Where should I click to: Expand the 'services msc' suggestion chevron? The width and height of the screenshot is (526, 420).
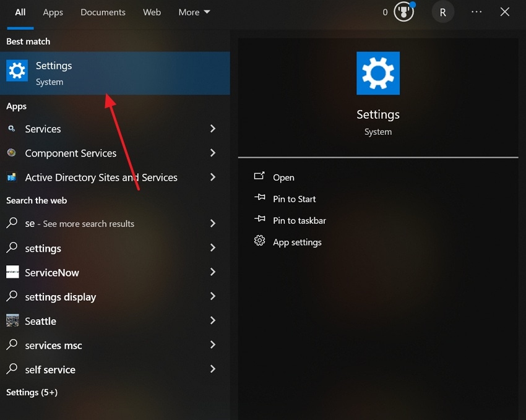(213, 345)
